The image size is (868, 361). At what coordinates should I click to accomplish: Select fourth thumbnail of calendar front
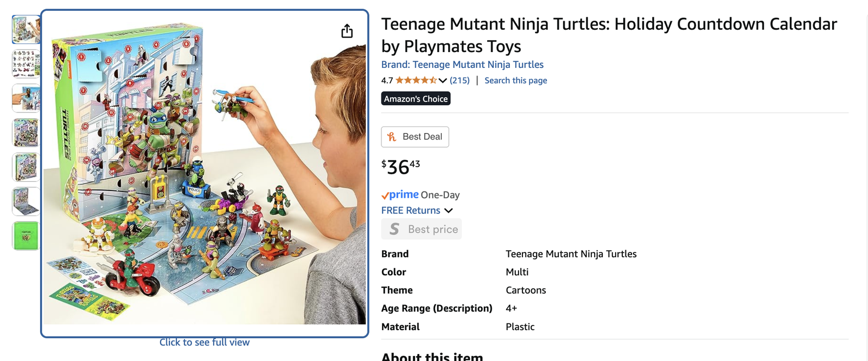(x=26, y=132)
